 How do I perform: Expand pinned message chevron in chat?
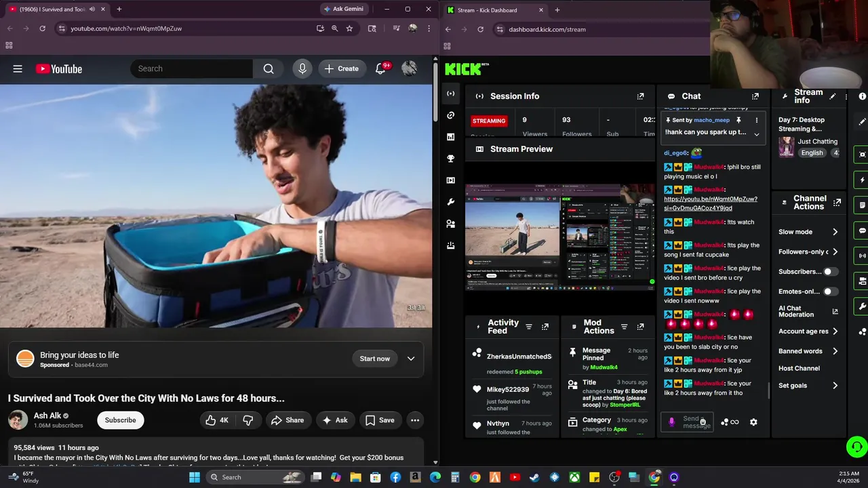click(757, 134)
